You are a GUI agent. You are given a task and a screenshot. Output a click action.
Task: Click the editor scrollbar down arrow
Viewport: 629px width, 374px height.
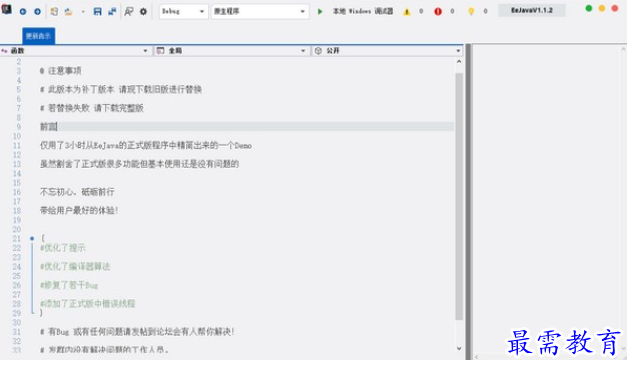click(x=459, y=348)
